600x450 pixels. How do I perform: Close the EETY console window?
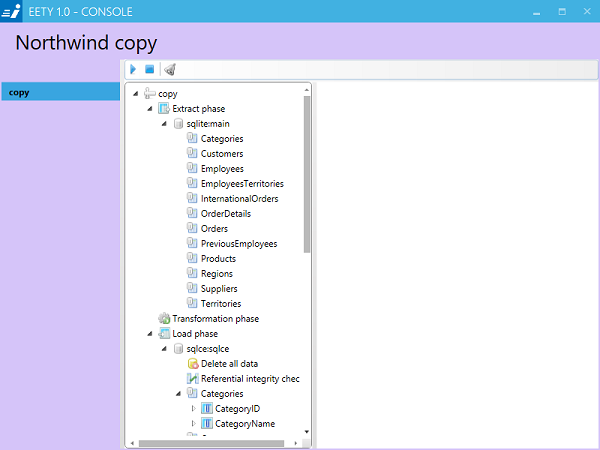point(587,11)
